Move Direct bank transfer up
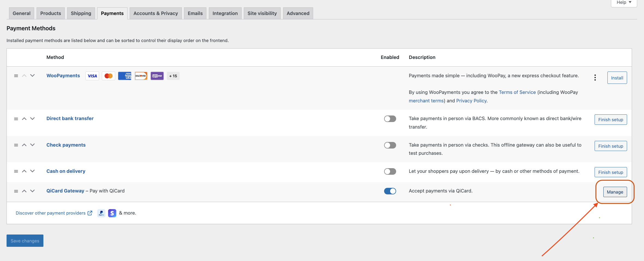 point(24,119)
